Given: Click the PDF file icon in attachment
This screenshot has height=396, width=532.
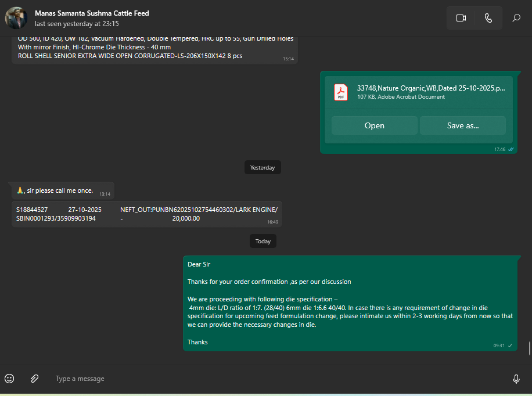Looking at the screenshot, I should pos(340,92).
